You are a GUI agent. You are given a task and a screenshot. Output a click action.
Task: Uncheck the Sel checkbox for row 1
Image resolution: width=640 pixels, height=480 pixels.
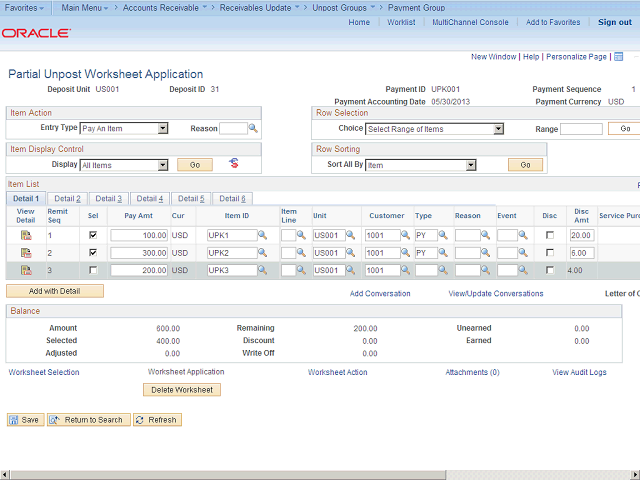point(93,235)
